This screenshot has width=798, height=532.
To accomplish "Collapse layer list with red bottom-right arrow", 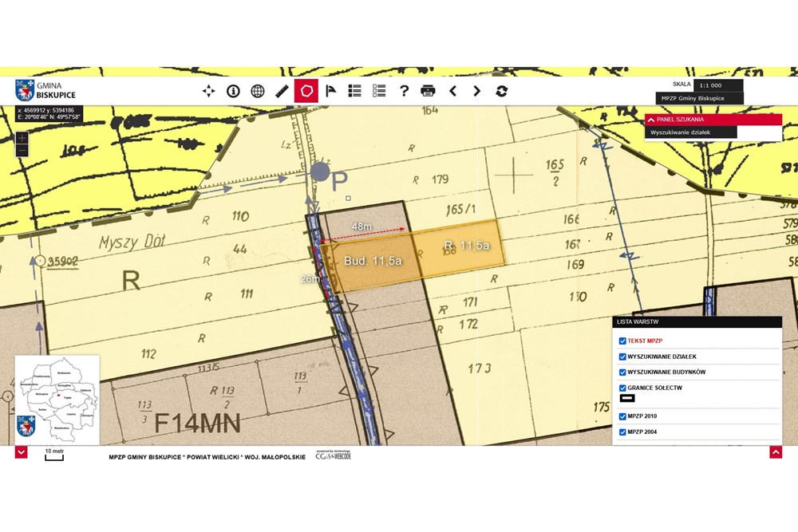I will pos(775,452).
